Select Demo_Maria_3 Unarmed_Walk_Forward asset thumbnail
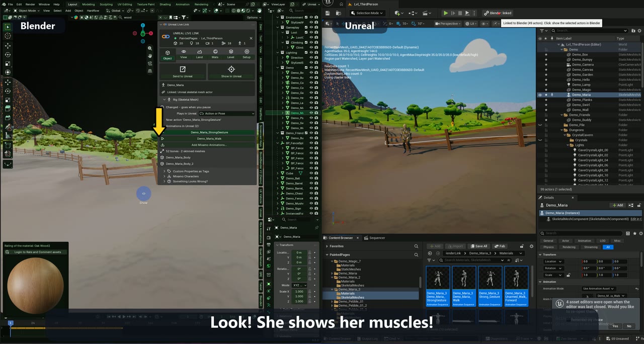This screenshot has width=644, height=344. click(516, 286)
